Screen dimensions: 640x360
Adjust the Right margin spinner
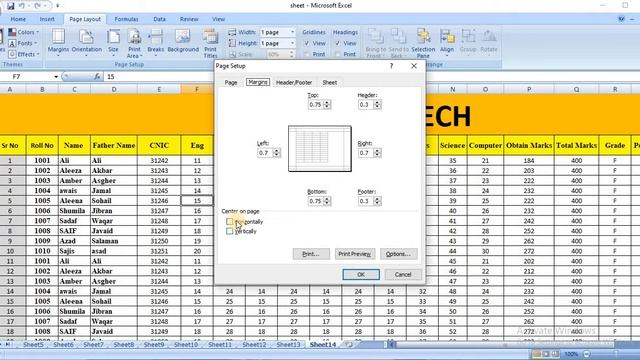[x=377, y=153]
